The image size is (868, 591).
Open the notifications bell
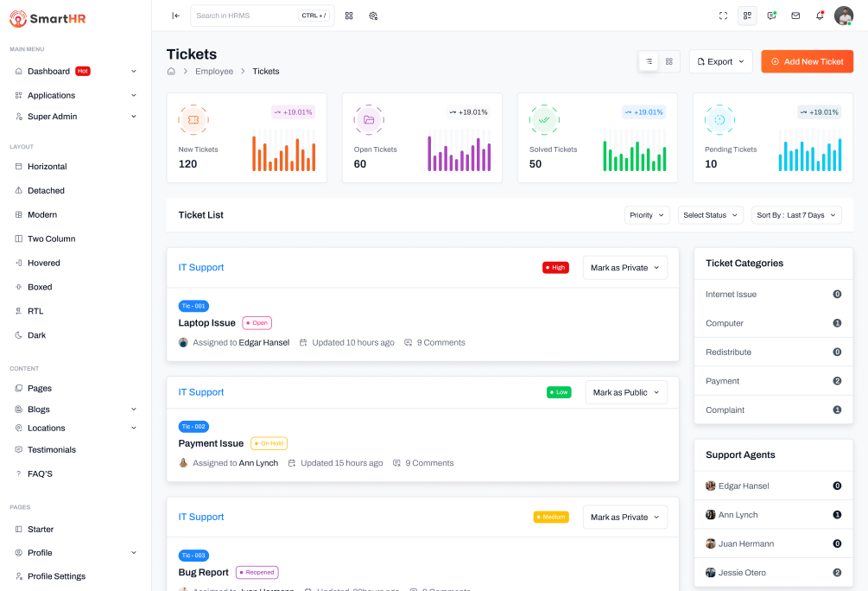[x=820, y=16]
